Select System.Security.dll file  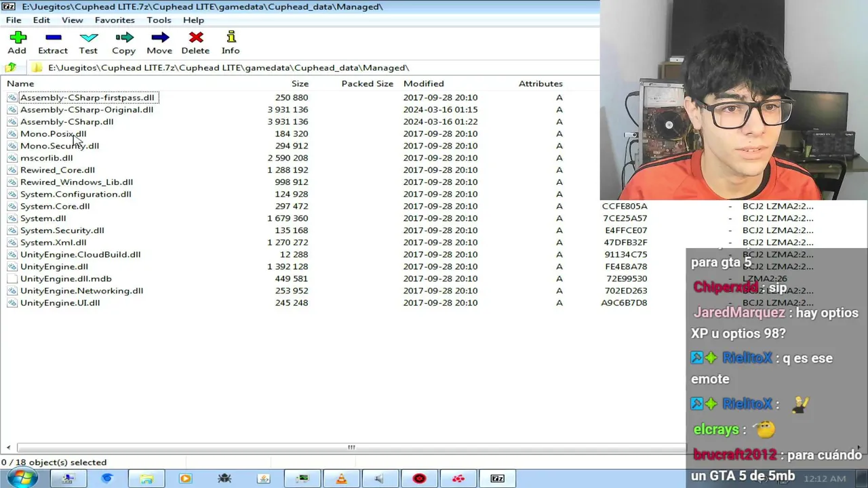click(62, 230)
